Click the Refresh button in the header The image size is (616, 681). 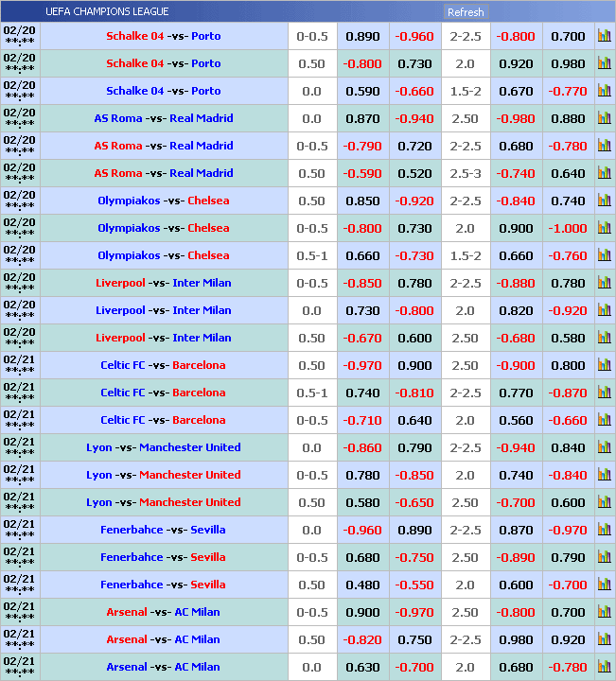[466, 12]
